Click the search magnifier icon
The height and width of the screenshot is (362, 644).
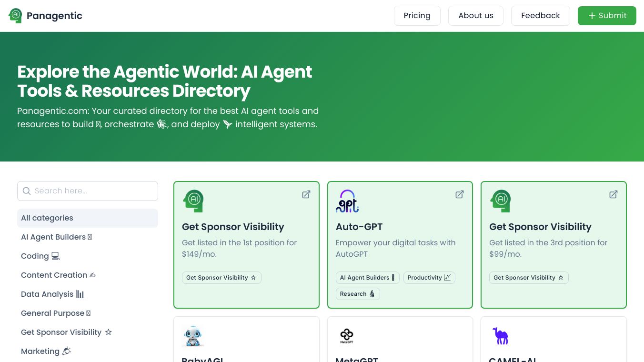click(27, 191)
